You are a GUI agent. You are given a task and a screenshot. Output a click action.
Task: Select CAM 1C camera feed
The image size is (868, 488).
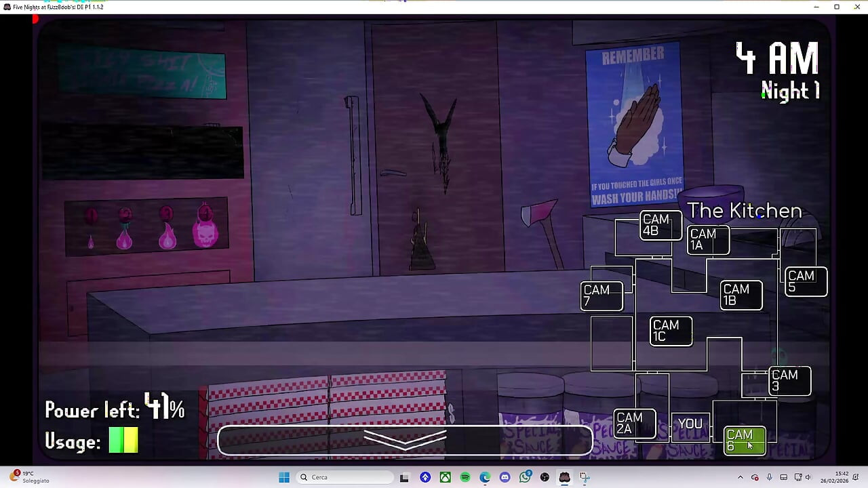pos(671,331)
